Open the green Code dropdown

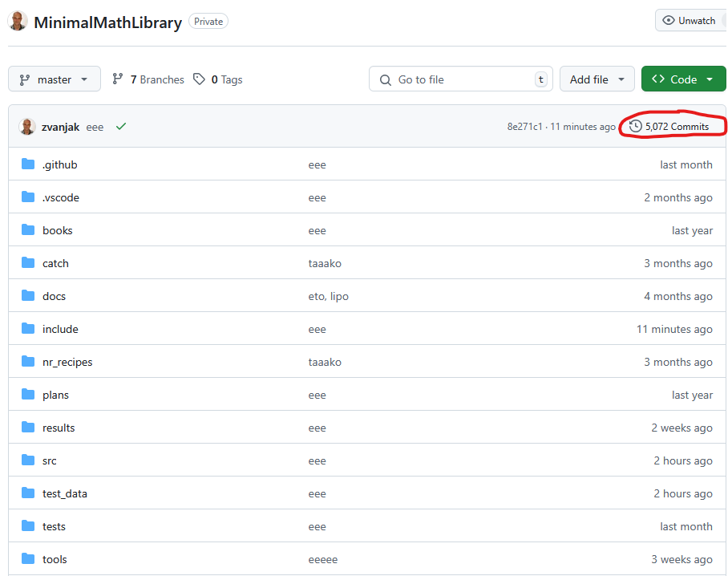point(683,79)
